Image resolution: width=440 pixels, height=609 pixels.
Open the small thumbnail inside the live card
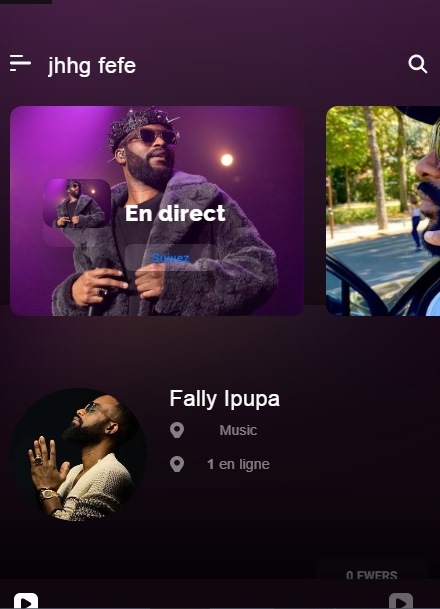[x=77, y=203]
